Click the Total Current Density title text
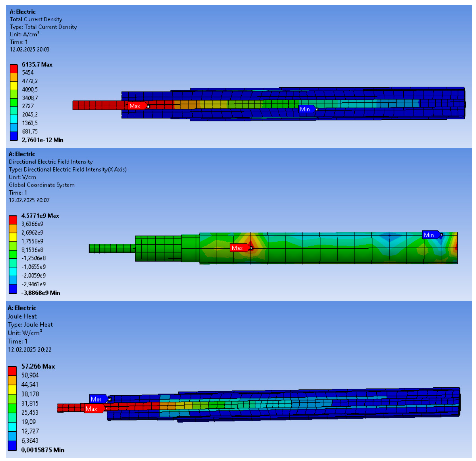Viewport: 476px width, 461px height. click(36, 19)
